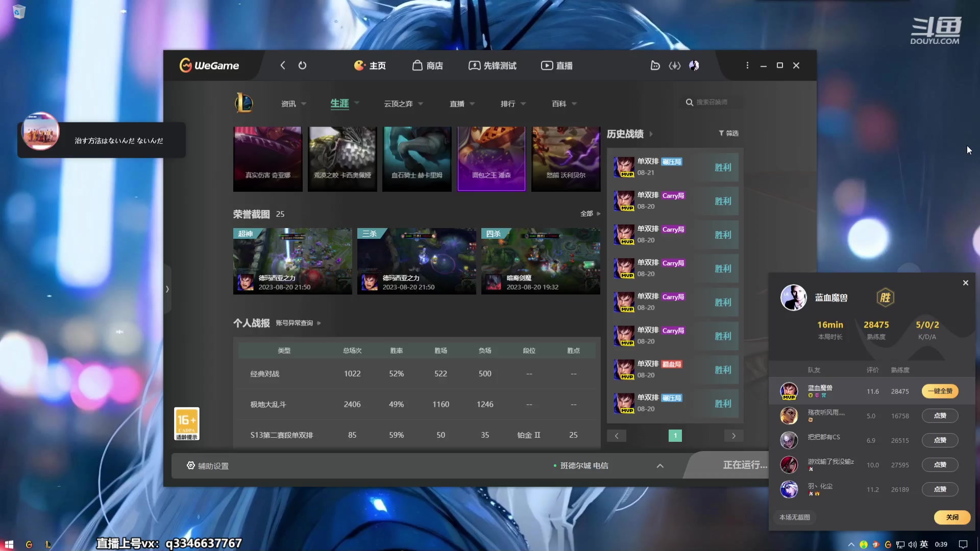Select the 荒漠之咬 卡西奥佩娅 skin card

pos(342,159)
